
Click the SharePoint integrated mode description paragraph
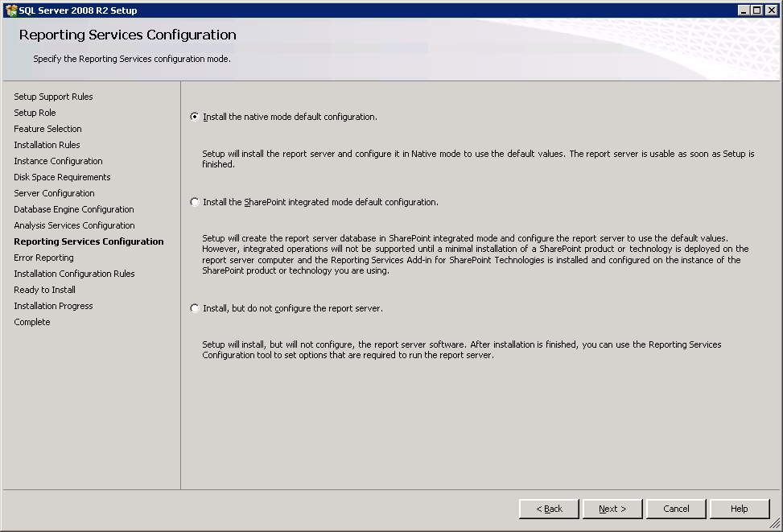[475, 254]
